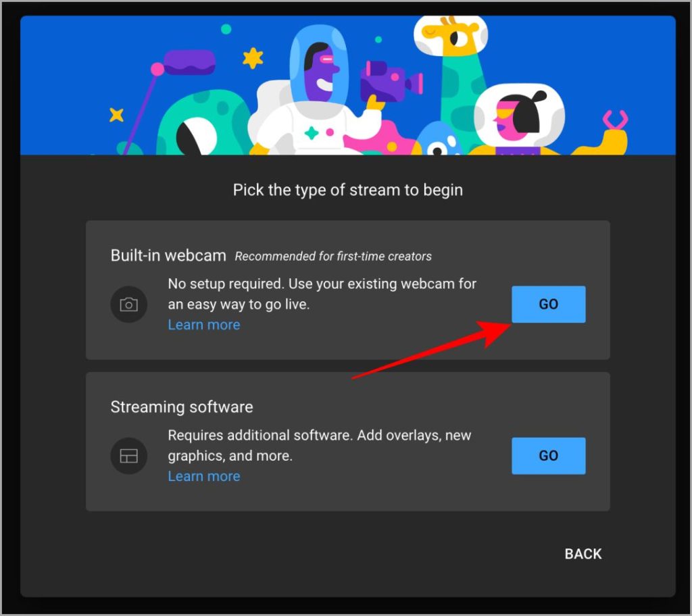Click the yellow star in the banner

click(x=253, y=58)
